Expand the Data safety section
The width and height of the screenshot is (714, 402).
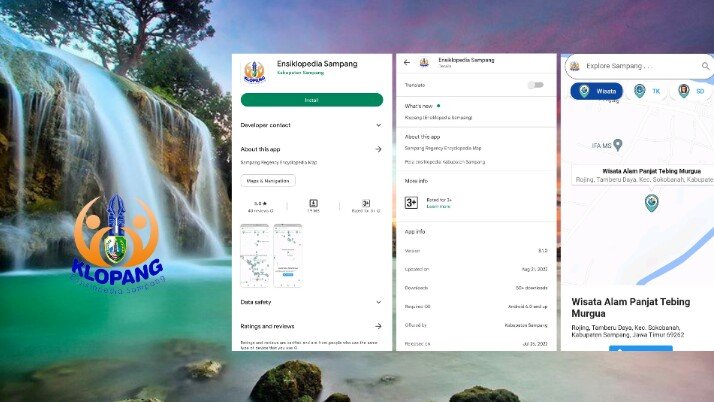click(x=378, y=302)
